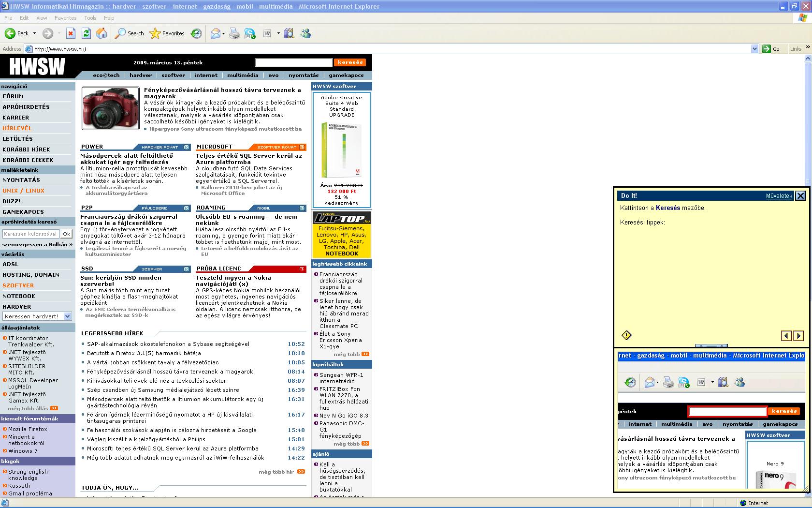Click the Skype toolbar icon
Viewport: 812px width, 508px height.
click(250, 33)
